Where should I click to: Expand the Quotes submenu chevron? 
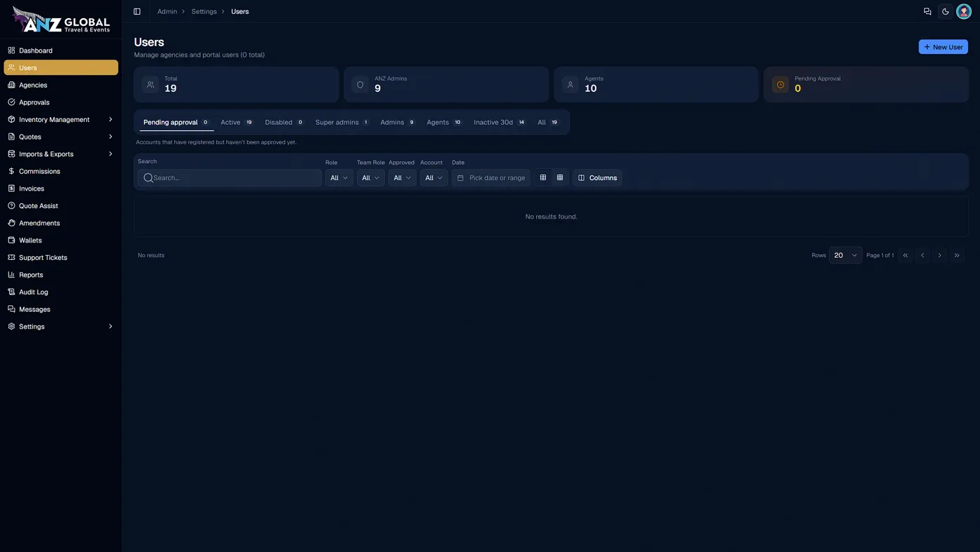pyautogui.click(x=111, y=137)
